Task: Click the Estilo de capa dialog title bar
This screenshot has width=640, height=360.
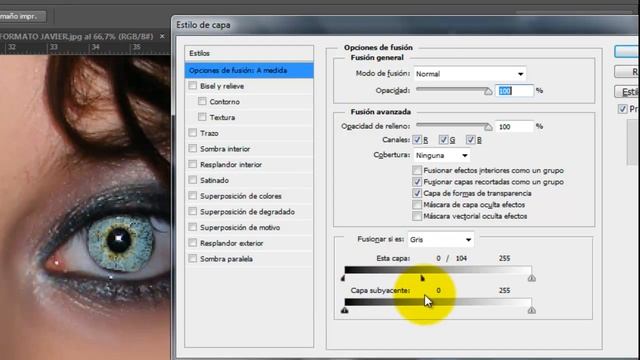Action: [406, 25]
